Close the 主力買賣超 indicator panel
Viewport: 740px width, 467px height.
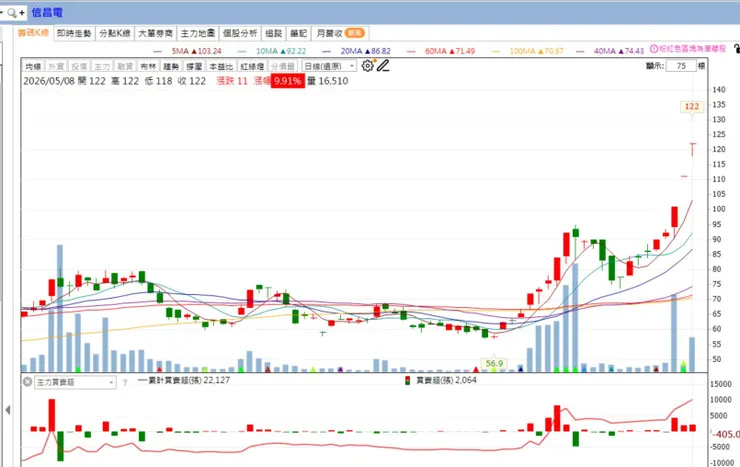pyautogui.click(x=27, y=382)
